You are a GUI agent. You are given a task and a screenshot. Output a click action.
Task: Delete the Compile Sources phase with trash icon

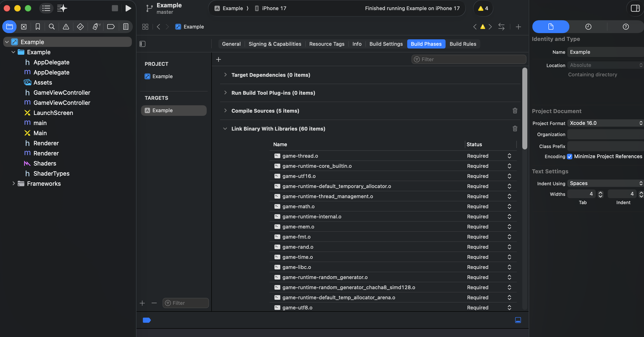tap(515, 111)
